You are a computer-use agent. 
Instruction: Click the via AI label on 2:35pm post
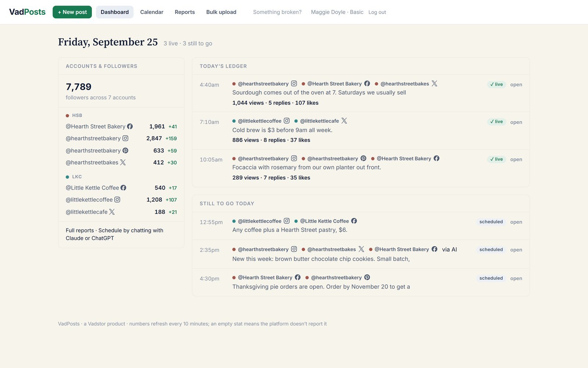click(449, 250)
